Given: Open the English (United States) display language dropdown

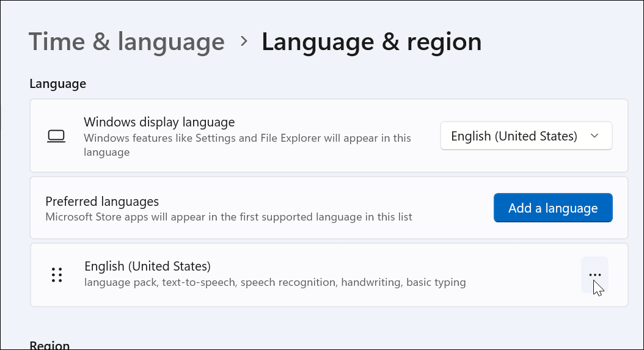Looking at the screenshot, I should coord(526,136).
